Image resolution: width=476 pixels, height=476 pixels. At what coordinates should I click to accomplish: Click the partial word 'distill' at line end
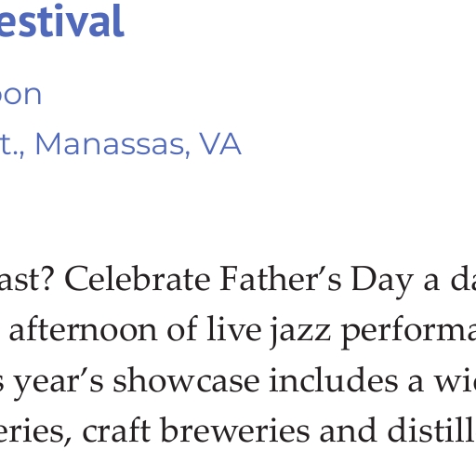[431, 430]
